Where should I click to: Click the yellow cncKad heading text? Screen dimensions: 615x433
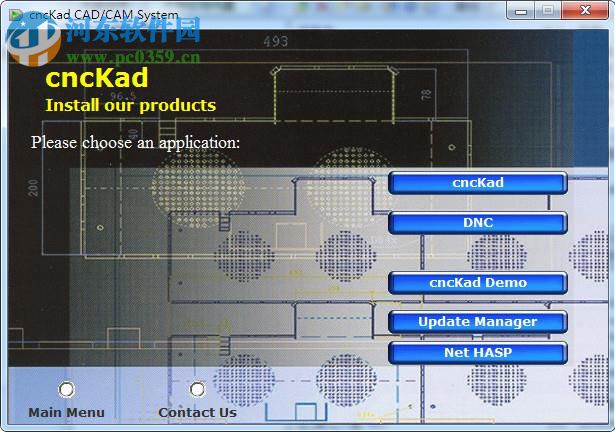tap(97, 78)
